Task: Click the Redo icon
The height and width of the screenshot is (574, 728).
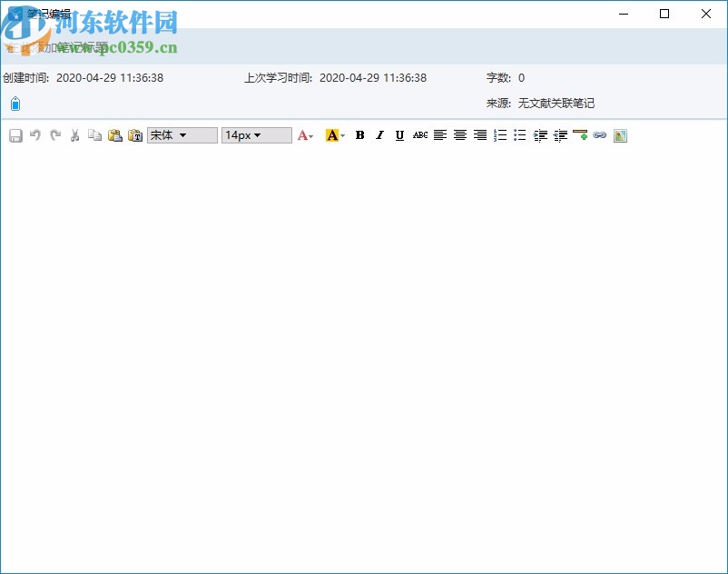Action: (55, 135)
